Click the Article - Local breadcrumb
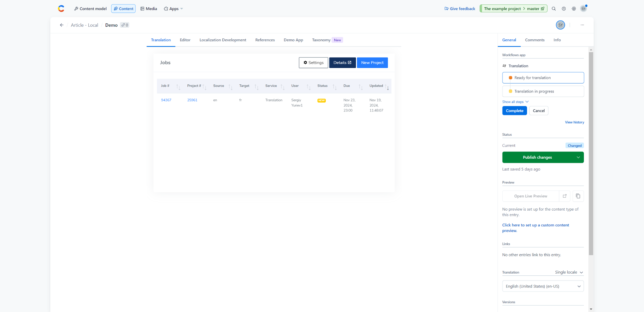The height and width of the screenshot is (312, 644). [85, 25]
